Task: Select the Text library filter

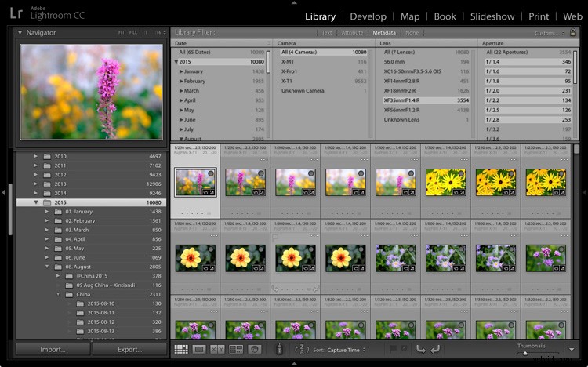Action: (327, 33)
